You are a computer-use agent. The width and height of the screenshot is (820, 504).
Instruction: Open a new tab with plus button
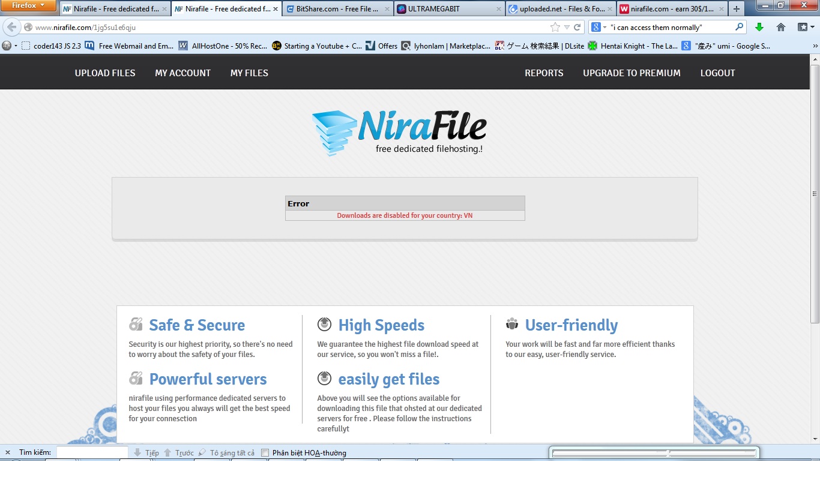pyautogui.click(x=737, y=9)
